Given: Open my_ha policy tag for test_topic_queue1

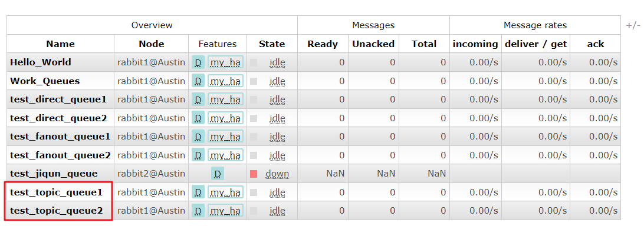Looking at the screenshot, I should [225, 192].
